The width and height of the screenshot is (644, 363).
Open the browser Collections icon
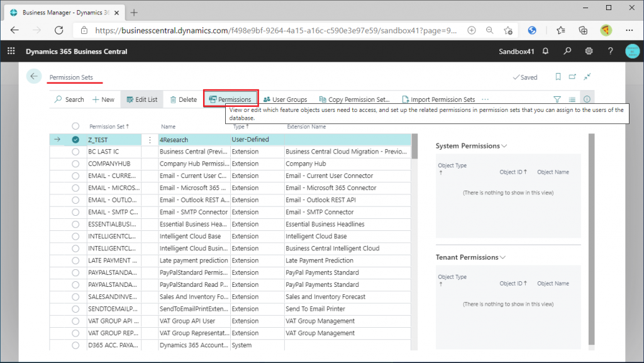tap(583, 30)
